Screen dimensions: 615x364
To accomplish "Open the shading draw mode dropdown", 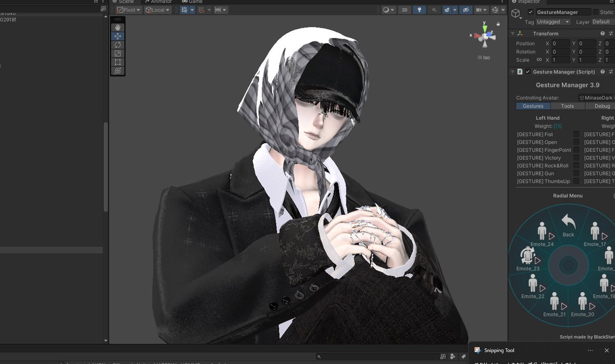I will pos(388,10).
